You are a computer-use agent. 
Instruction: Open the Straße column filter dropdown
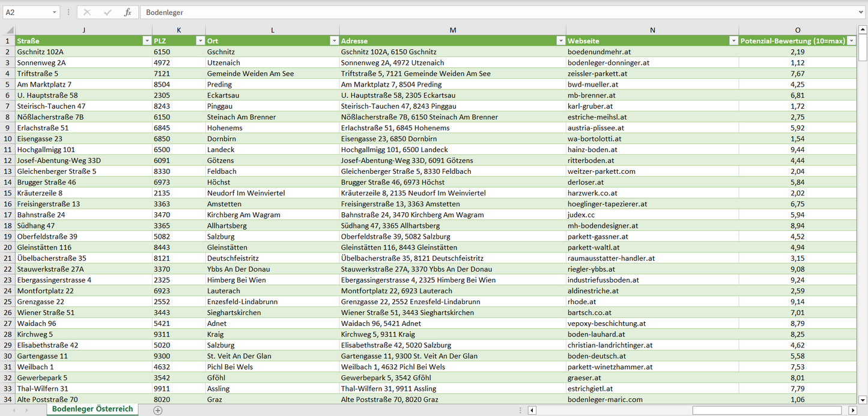pos(147,41)
